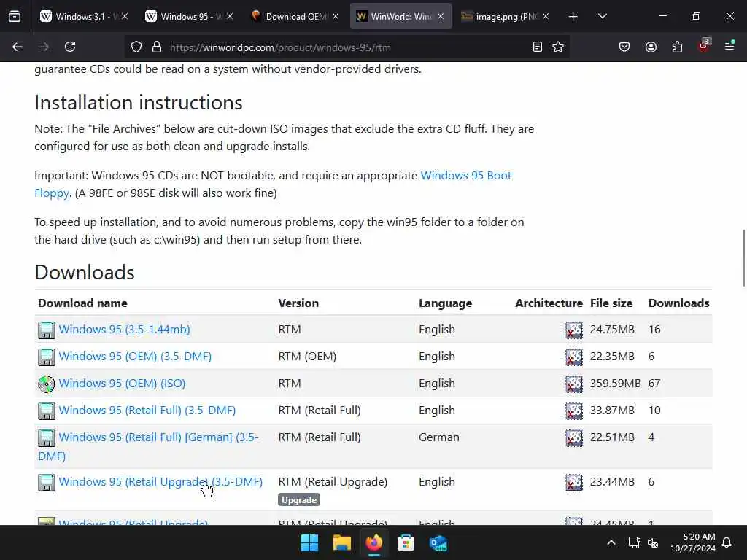Open Windows 95 (OEM) (ISO) download

(122, 384)
